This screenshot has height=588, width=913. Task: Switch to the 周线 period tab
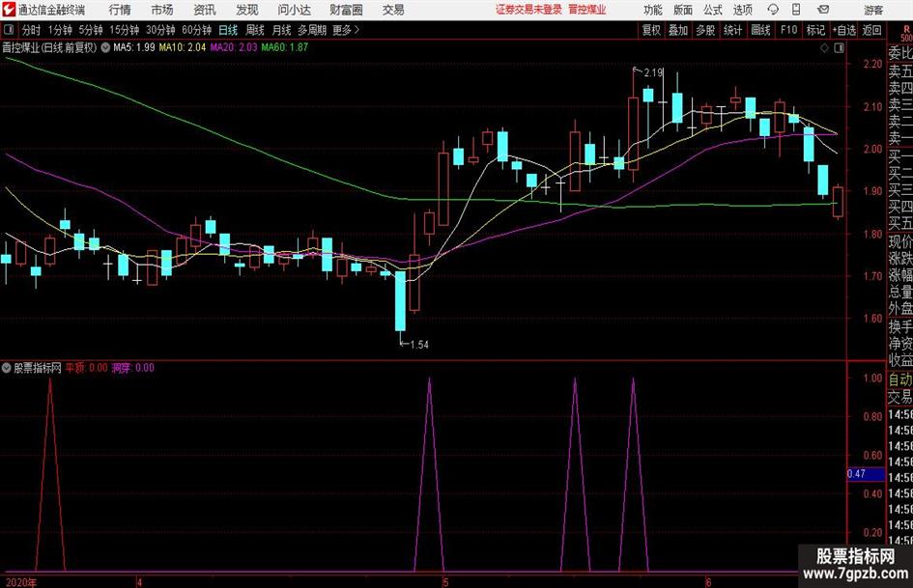(x=254, y=30)
